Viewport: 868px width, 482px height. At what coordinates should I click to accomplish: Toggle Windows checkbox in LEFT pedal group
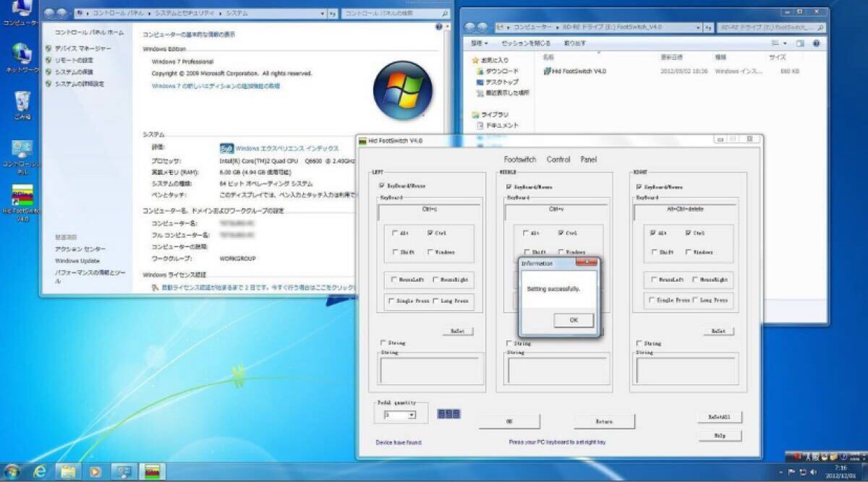tap(430, 252)
